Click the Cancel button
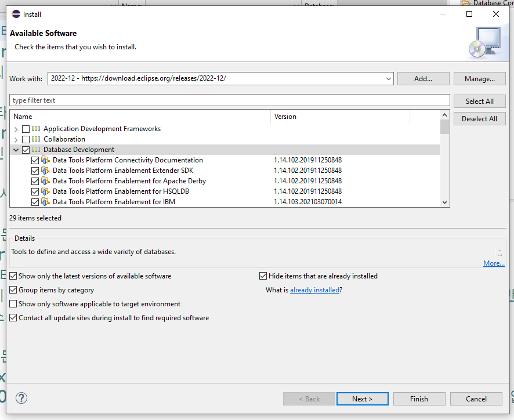The height and width of the screenshot is (420, 514). (476, 399)
